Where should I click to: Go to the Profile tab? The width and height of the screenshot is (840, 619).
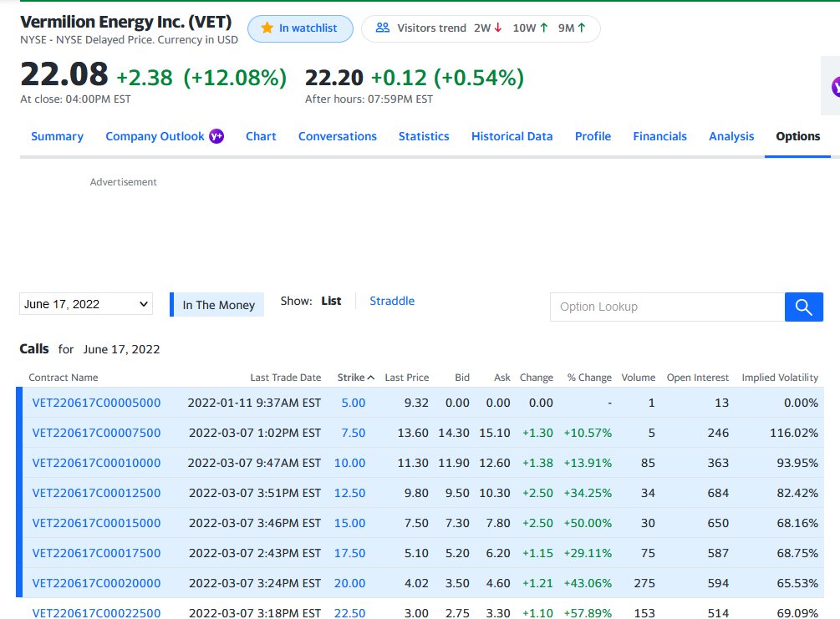point(593,136)
